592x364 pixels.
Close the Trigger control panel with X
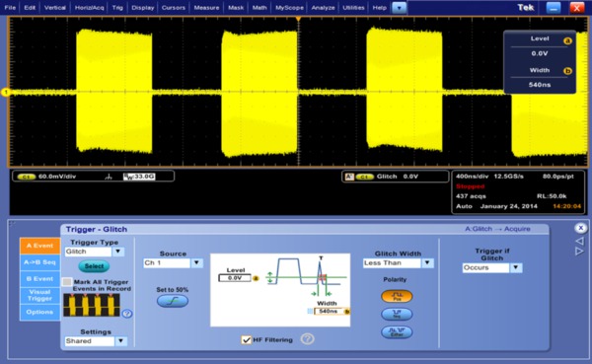pyautogui.click(x=581, y=228)
